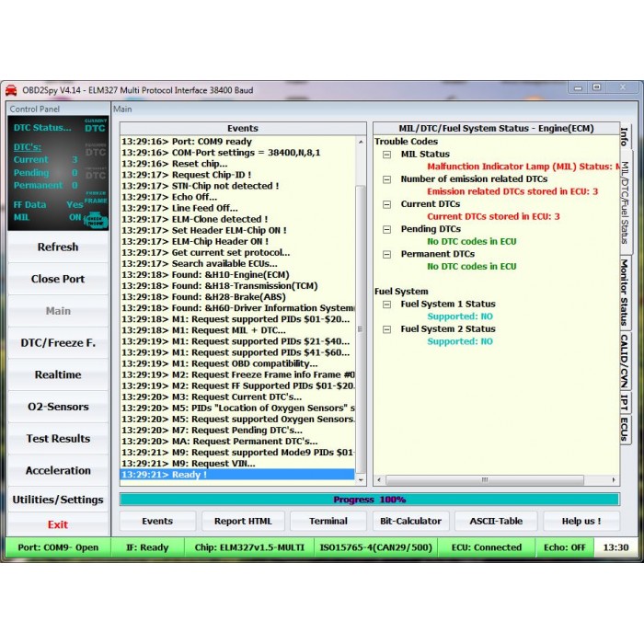Open the Info vertical tab
The image size is (644, 644).
coord(625,138)
